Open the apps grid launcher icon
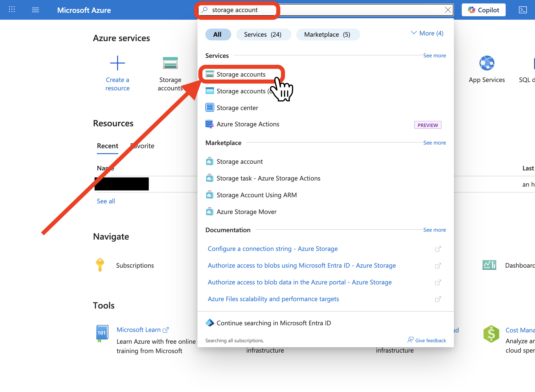 pos(12,10)
